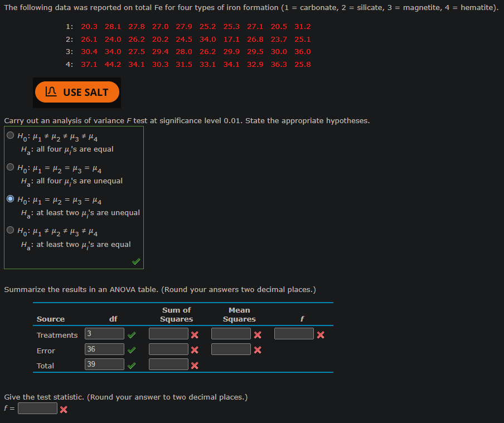Image resolution: width=504 pixels, height=423 pixels.
Task: Click red X beside Treatments Sum of Squares
Action: pyautogui.click(x=195, y=335)
